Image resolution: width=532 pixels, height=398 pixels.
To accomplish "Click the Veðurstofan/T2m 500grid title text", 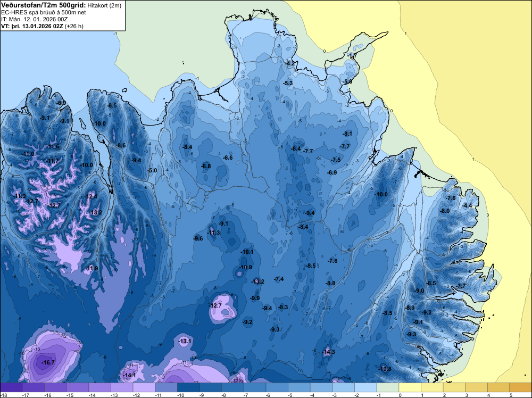I will (x=44, y=5).
